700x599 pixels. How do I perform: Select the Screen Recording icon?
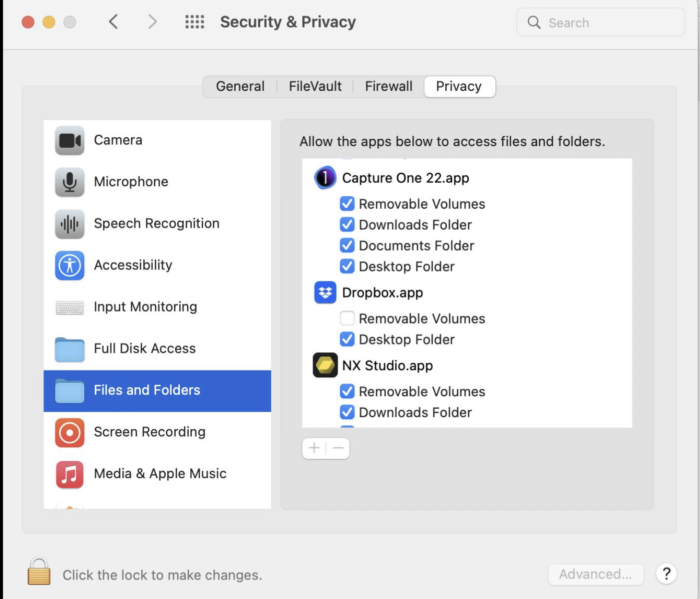tap(69, 433)
